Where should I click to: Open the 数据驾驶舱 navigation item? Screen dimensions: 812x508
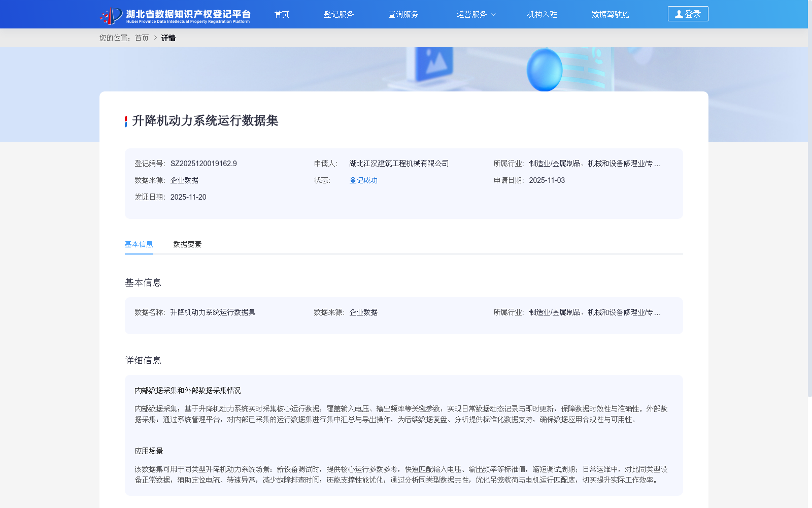click(x=610, y=14)
